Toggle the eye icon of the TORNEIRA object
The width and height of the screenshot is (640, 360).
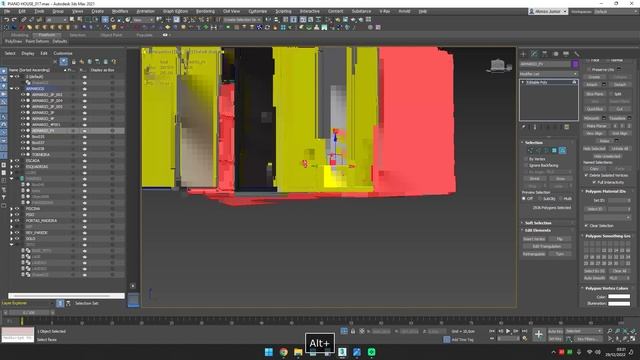pos(23,155)
